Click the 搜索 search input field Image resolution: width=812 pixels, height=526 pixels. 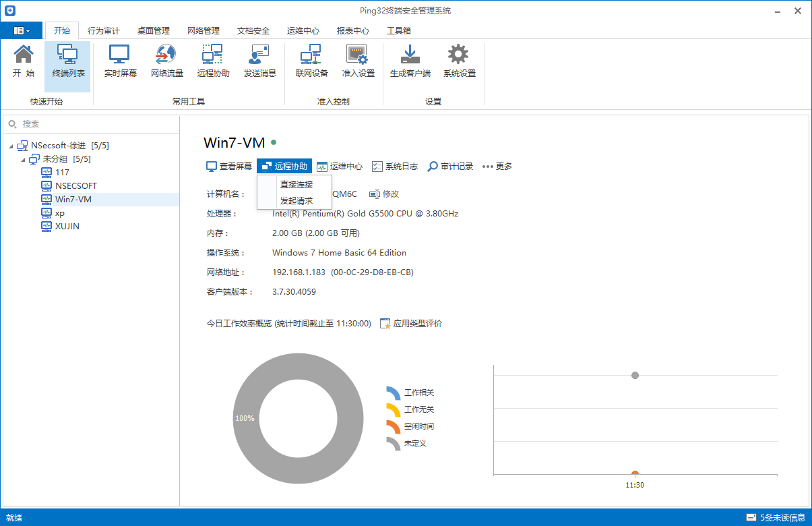pos(92,124)
